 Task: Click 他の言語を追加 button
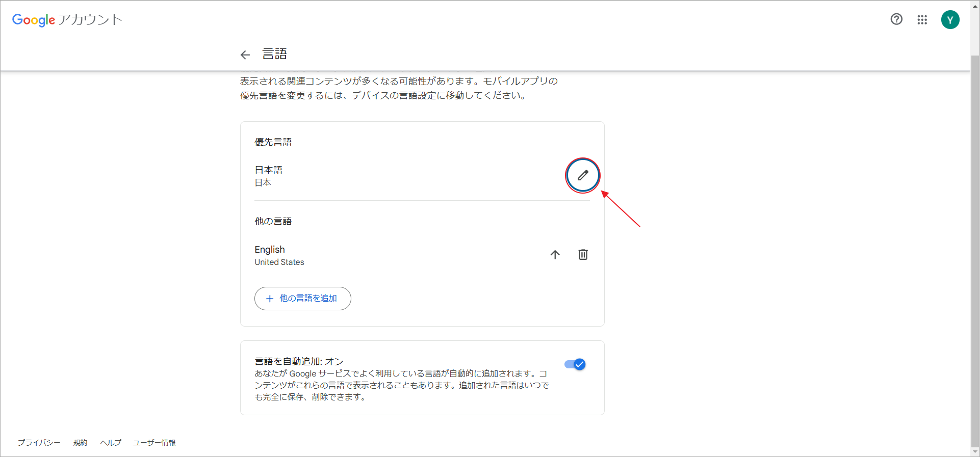303,299
